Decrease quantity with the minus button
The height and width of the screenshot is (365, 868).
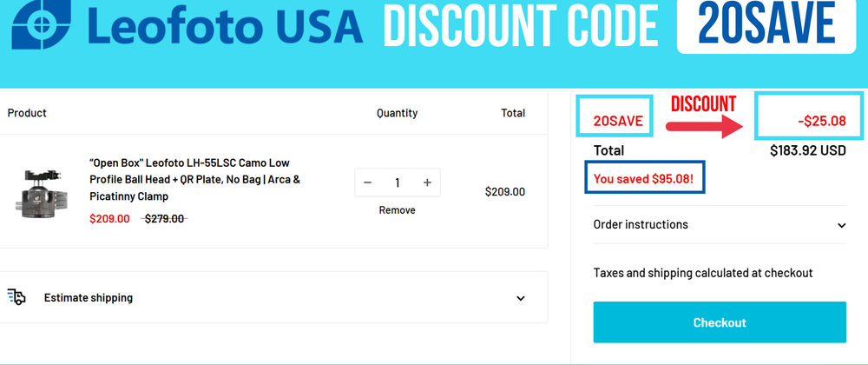tap(368, 182)
